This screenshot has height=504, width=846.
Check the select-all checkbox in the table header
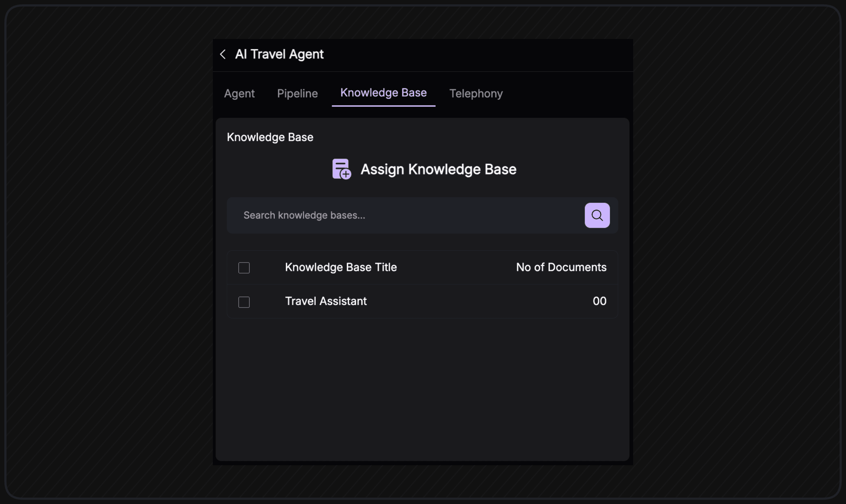pyautogui.click(x=244, y=268)
